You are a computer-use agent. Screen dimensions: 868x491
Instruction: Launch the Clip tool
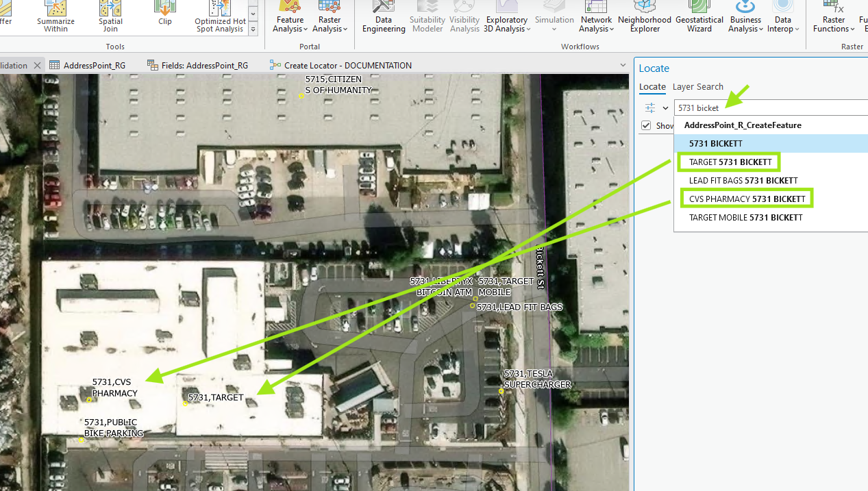[164, 14]
